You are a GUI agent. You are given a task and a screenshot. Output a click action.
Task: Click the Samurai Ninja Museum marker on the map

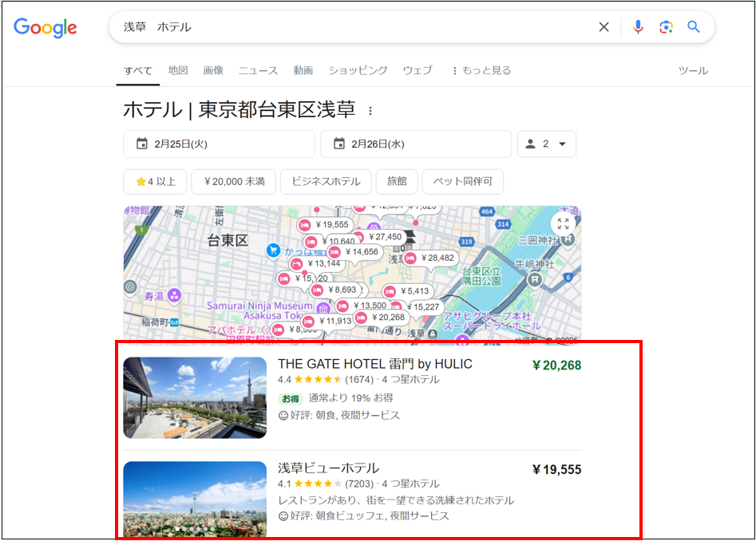[x=323, y=307]
